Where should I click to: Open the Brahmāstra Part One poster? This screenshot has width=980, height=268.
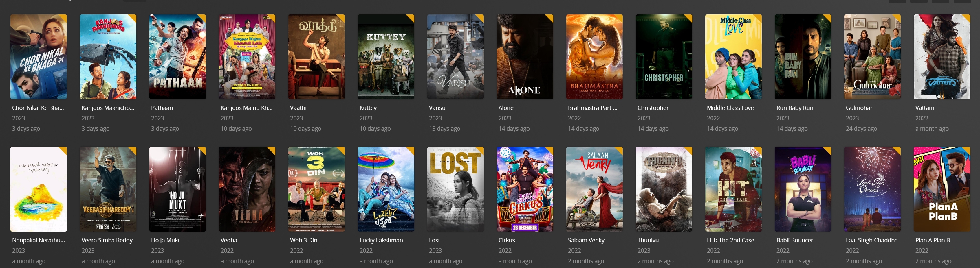[x=594, y=57]
